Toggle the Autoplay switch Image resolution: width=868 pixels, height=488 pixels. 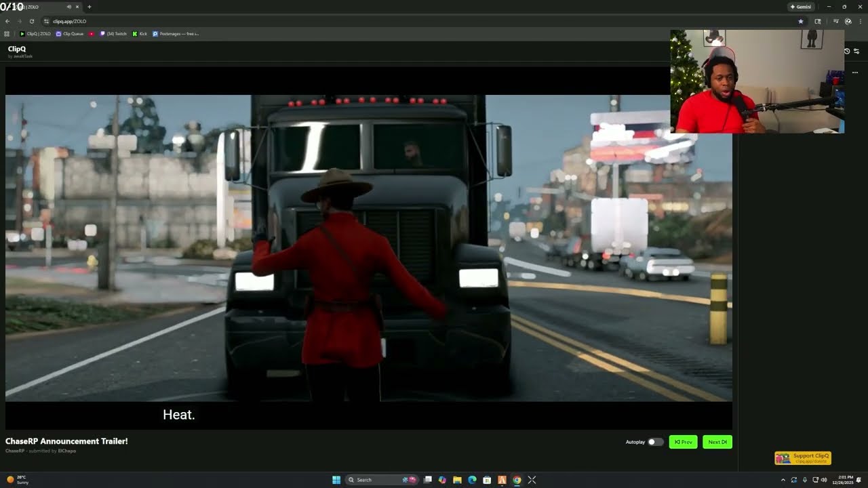[655, 442]
